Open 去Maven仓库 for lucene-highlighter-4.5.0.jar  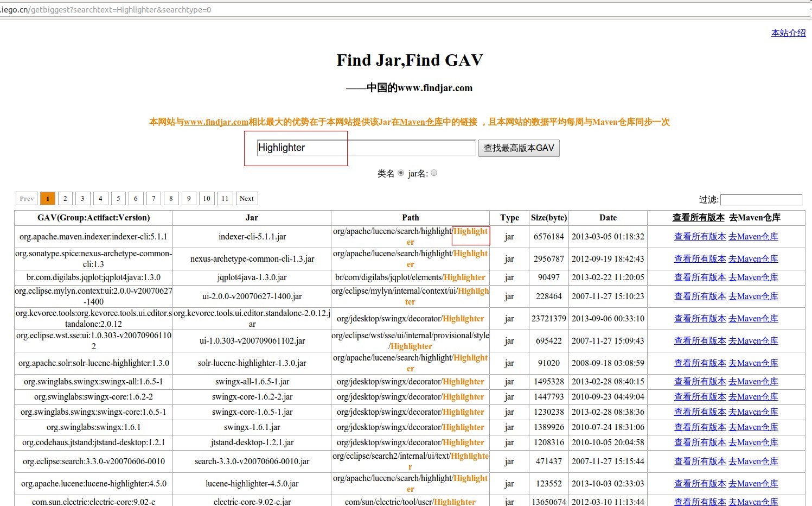coord(753,483)
